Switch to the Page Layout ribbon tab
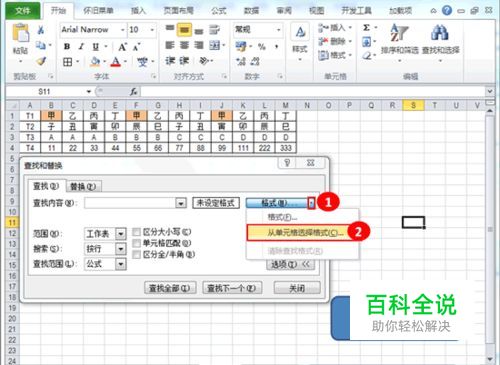Image resolution: width=500 pixels, height=365 pixels. pyautogui.click(x=179, y=11)
